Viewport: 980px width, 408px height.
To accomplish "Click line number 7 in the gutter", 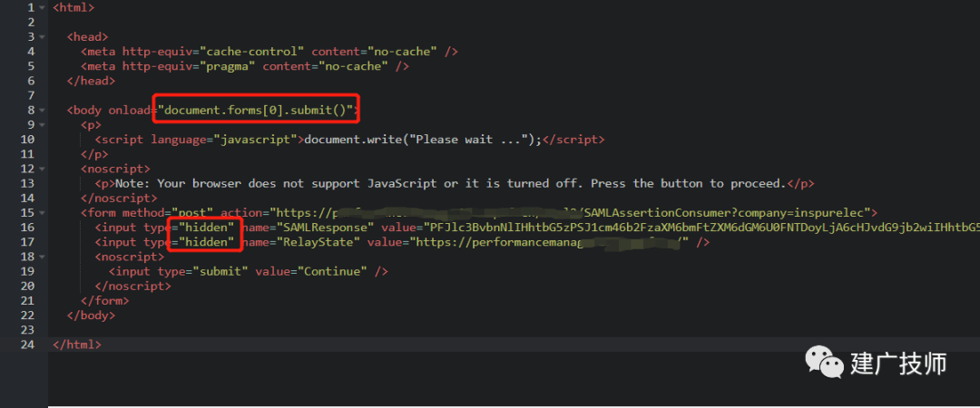I will tap(31, 95).
